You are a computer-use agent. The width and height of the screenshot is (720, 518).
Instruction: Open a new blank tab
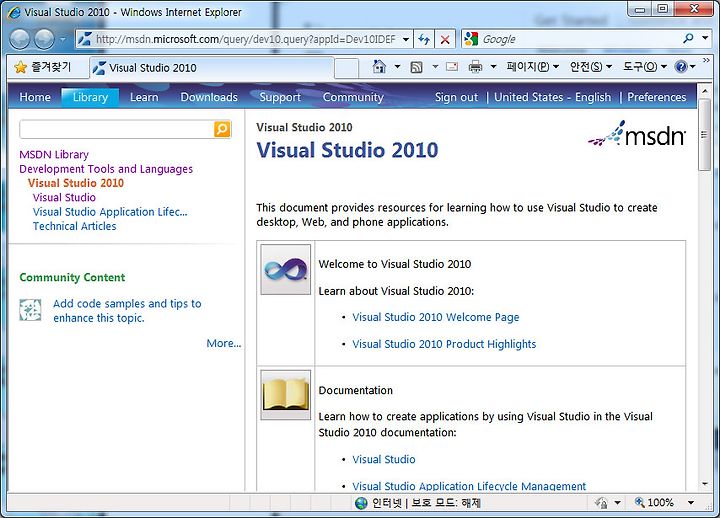click(x=346, y=68)
